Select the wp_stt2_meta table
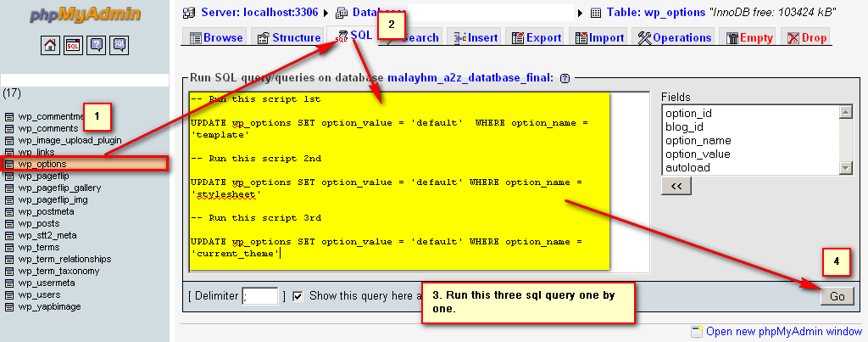868x342 pixels. [x=47, y=236]
